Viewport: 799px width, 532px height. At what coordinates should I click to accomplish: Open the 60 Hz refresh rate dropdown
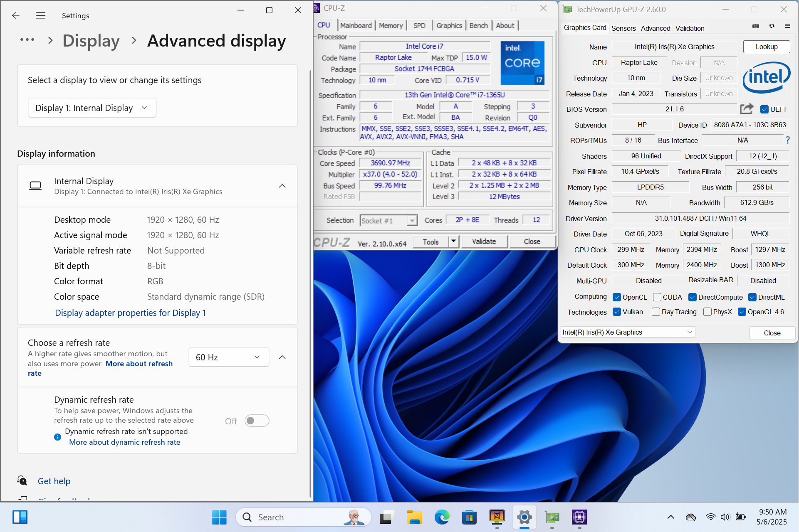pyautogui.click(x=229, y=357)
